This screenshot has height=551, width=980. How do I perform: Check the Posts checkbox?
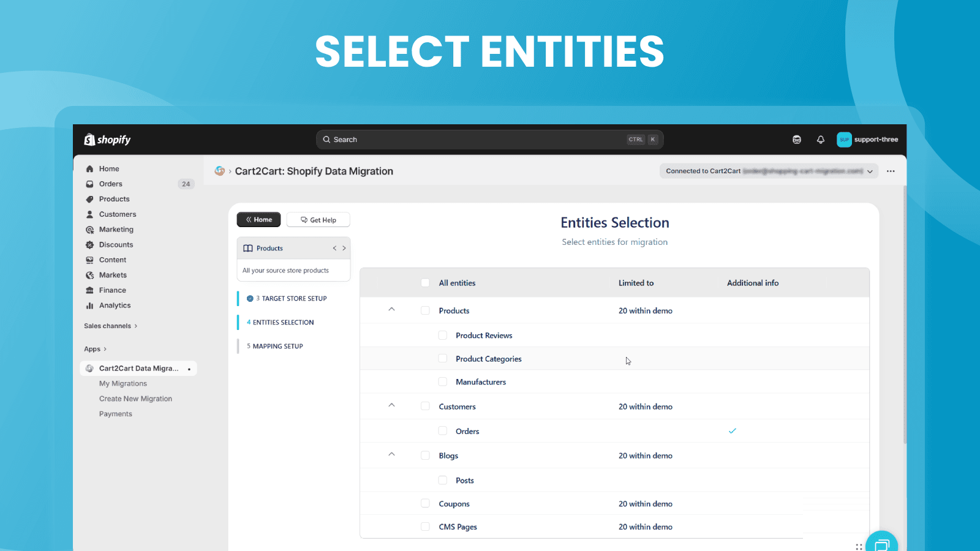point(443,480)
